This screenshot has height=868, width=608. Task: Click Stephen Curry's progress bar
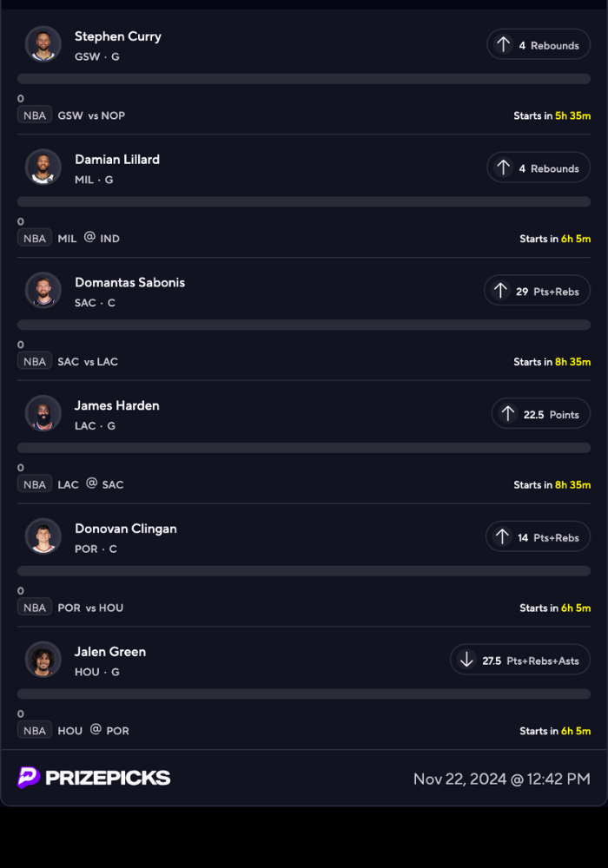click(304, 79)
